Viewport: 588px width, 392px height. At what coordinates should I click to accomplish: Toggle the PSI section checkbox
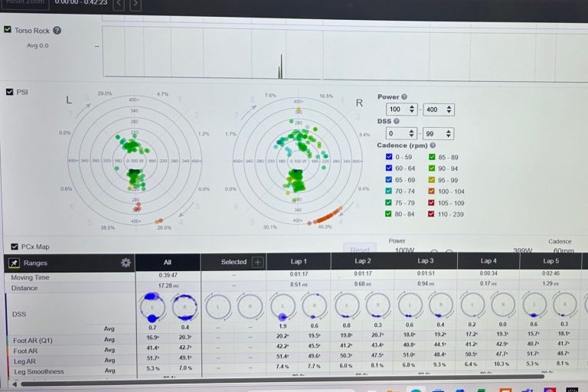click(9, 92)
